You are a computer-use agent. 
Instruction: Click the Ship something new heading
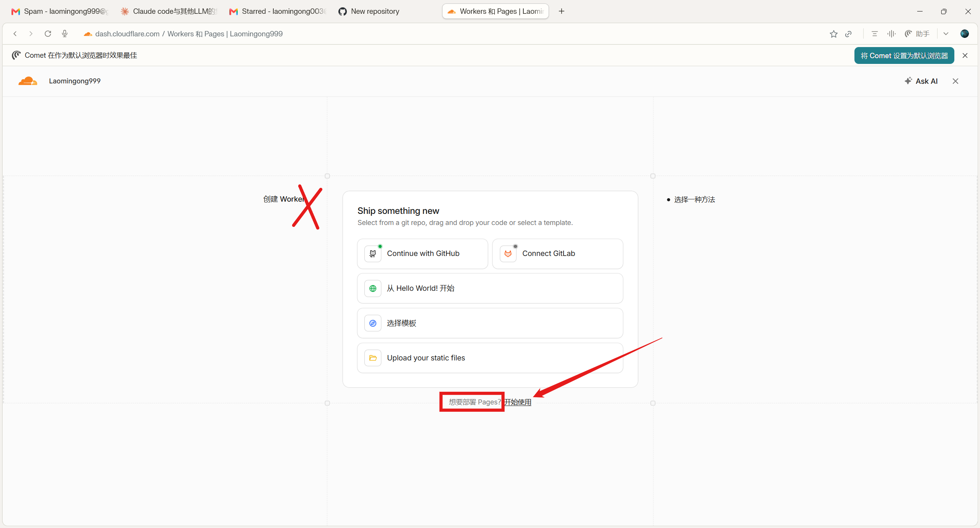click(398, 211)
